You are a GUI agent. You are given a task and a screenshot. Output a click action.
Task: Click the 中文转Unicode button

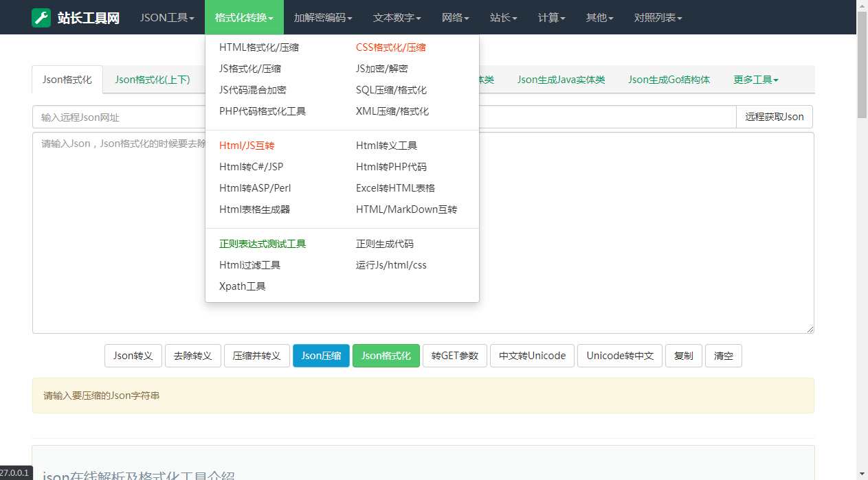point(532,356)
